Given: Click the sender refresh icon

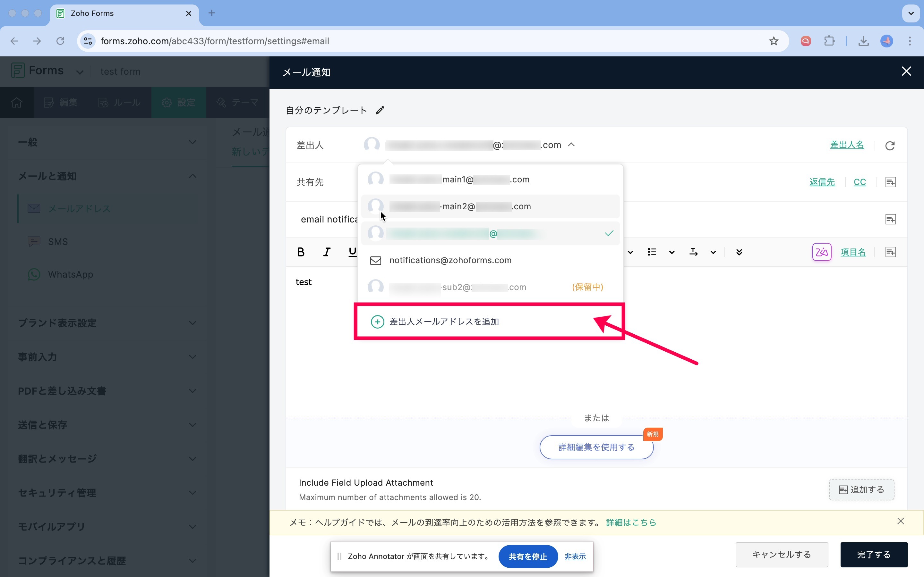Looking at the screenshot, I should (x=890, y=146).
